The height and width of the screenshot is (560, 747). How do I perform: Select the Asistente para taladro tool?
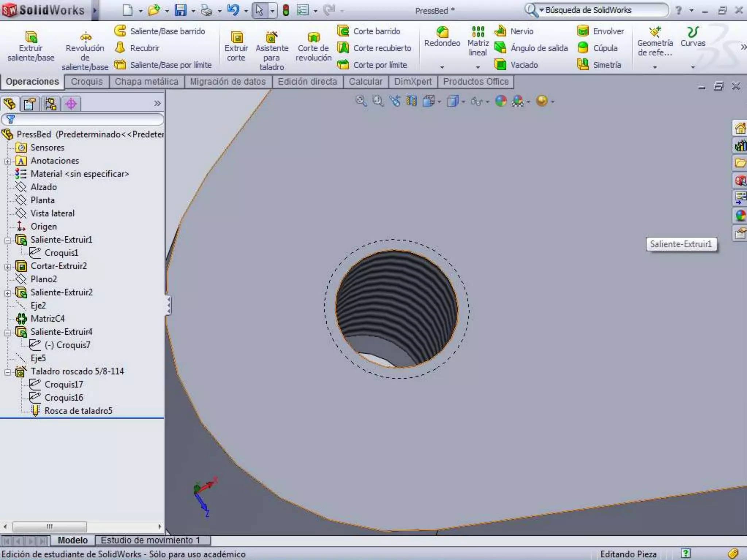(272, 37)
